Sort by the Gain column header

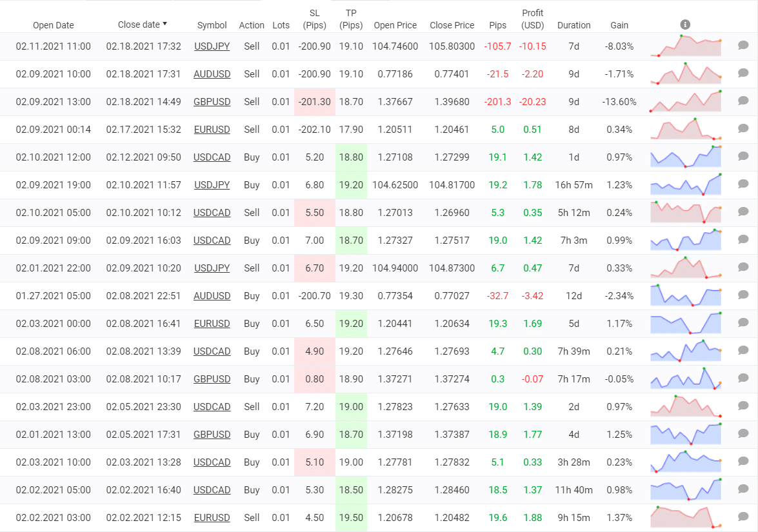click(x=619, y=25)
